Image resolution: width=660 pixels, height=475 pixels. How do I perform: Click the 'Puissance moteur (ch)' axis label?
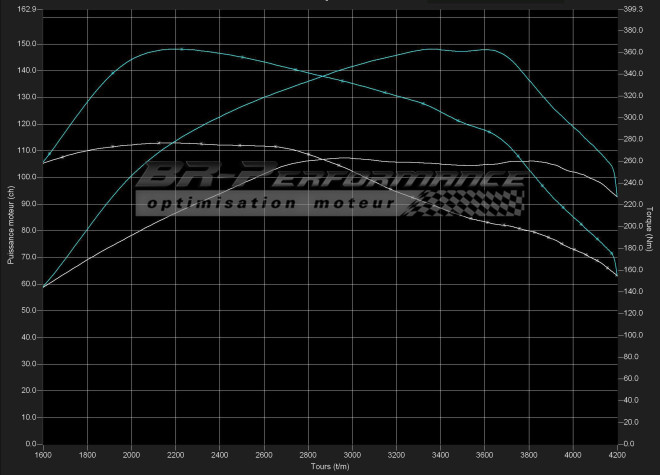coord(9,227)
